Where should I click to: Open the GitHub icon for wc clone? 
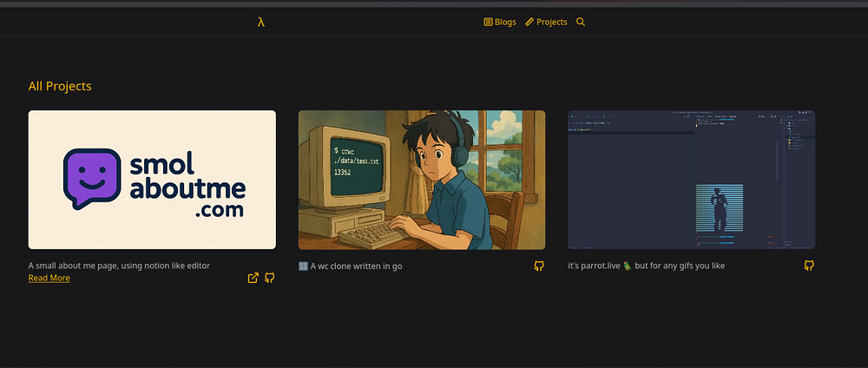pos(539,266)
